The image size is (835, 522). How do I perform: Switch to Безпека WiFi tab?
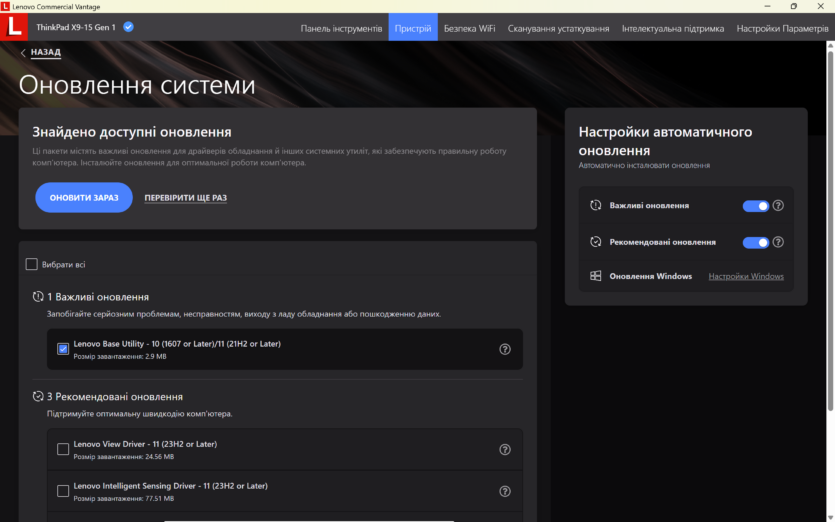pos(469,28)
